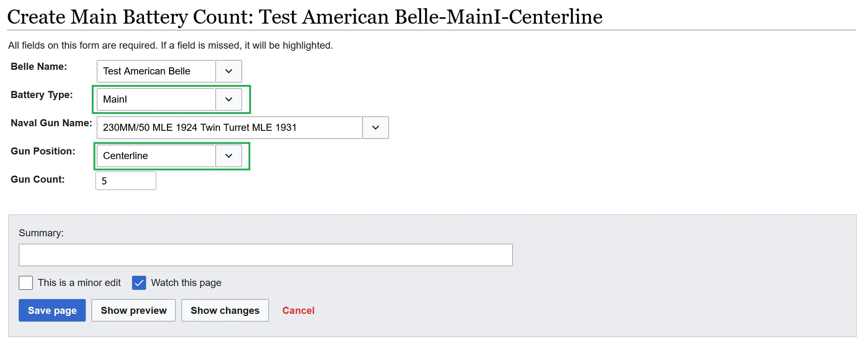This screenshot has width=868, height=347.
Task: Expand the Belle Name dropdown arrow
Action: click(x=229, y=71)
